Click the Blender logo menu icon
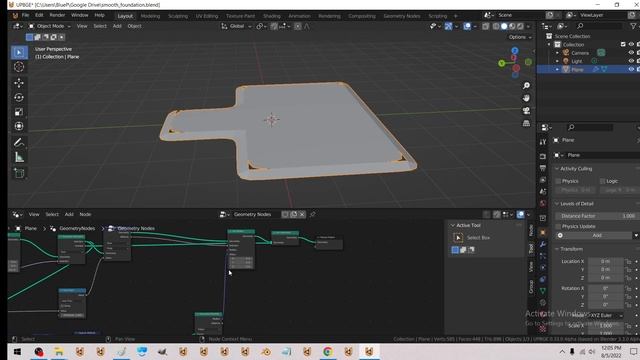Viewport: 640px width, 360px height. 15,16
